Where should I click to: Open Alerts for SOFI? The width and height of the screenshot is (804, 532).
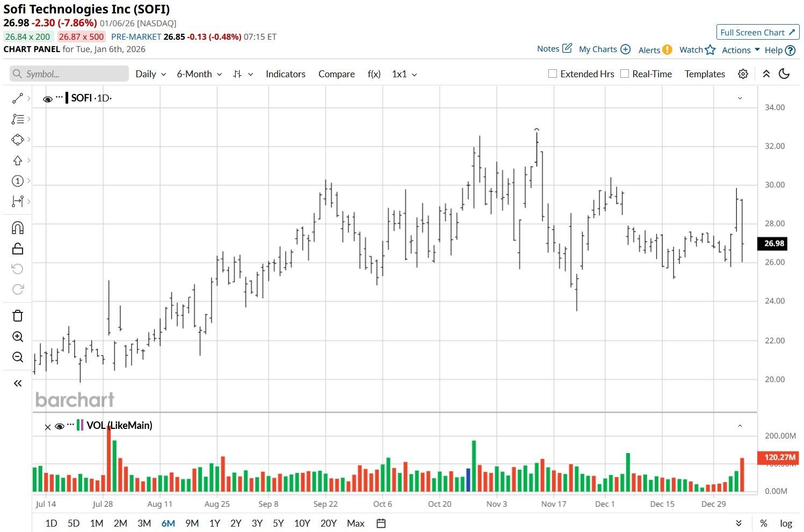(x=655, y=50)
